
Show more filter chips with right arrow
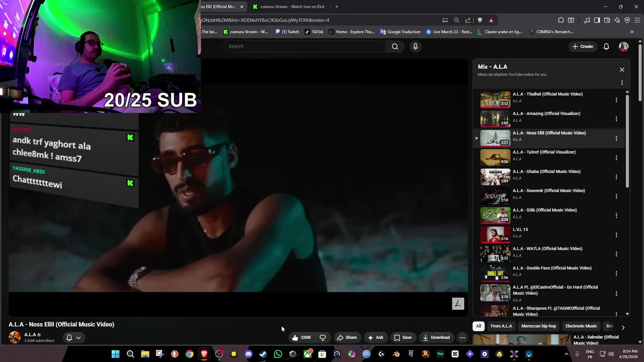(x=623, y=327)
